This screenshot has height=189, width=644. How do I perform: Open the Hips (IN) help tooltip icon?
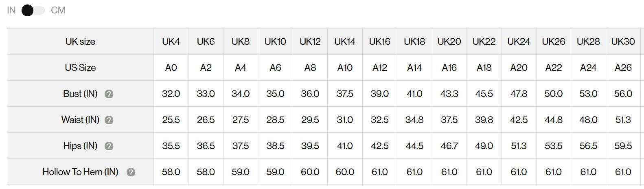109,146
